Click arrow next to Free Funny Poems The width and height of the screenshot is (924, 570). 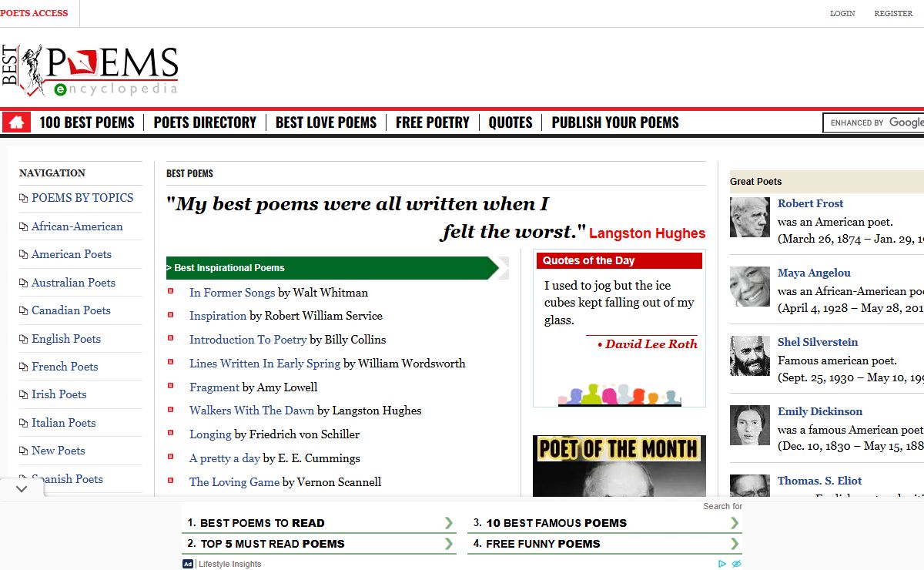(735, 544)
